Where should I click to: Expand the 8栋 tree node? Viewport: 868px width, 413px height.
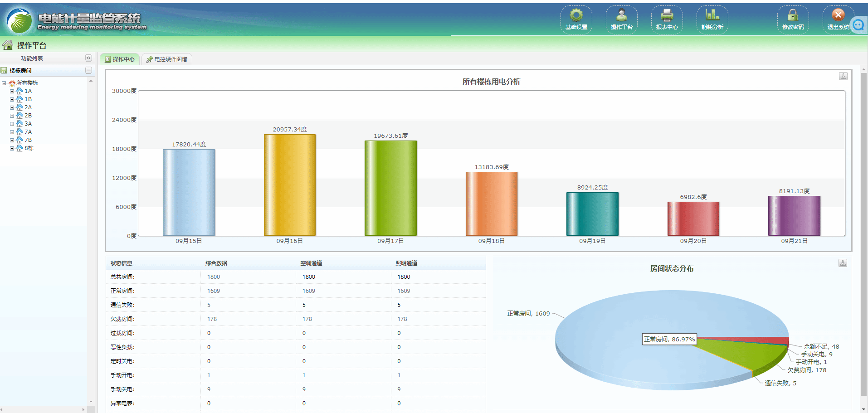12,148
